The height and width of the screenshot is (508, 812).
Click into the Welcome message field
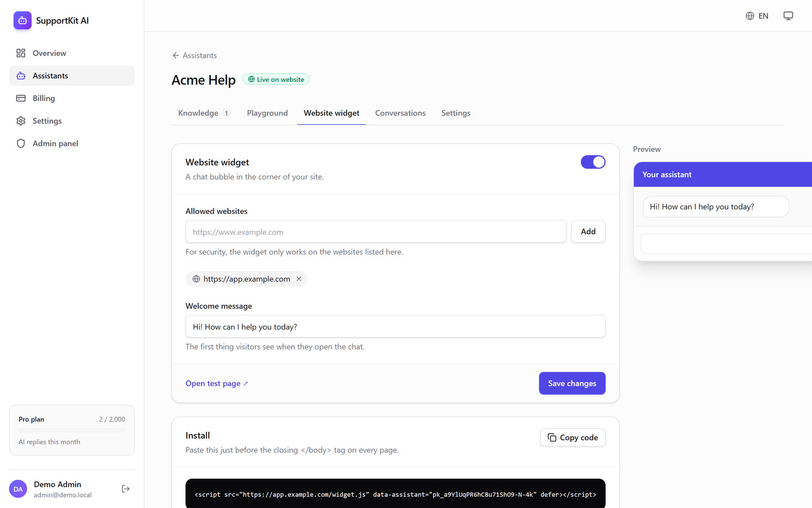click(395, 326)
